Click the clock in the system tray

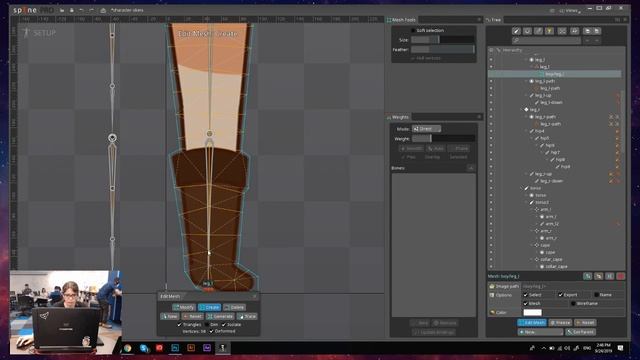[x=603, y=348]
